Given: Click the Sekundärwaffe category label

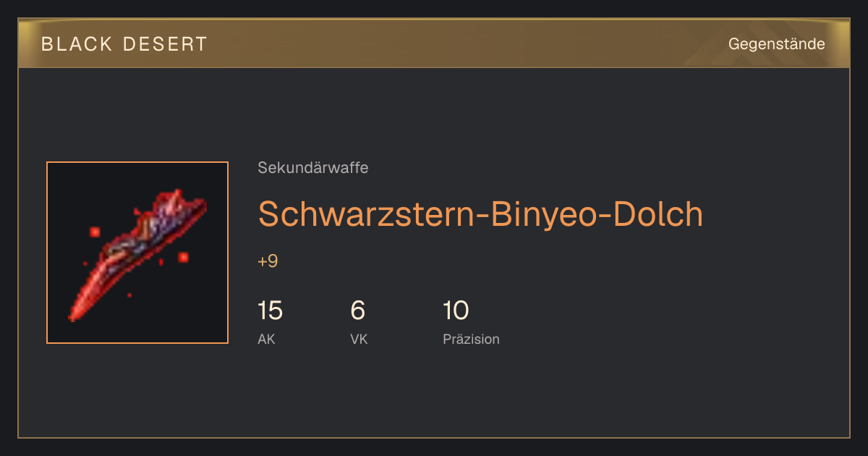Looking at the screenshot, I should click(x=313, y=168).
